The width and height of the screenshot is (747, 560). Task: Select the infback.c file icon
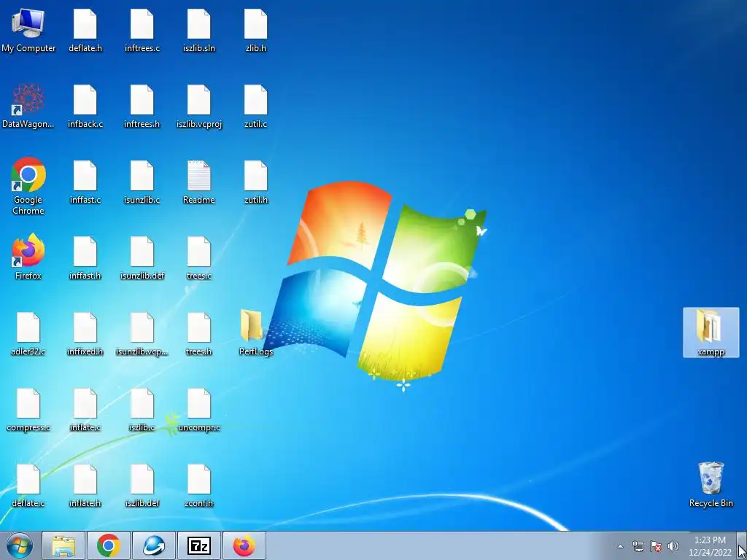85,106
